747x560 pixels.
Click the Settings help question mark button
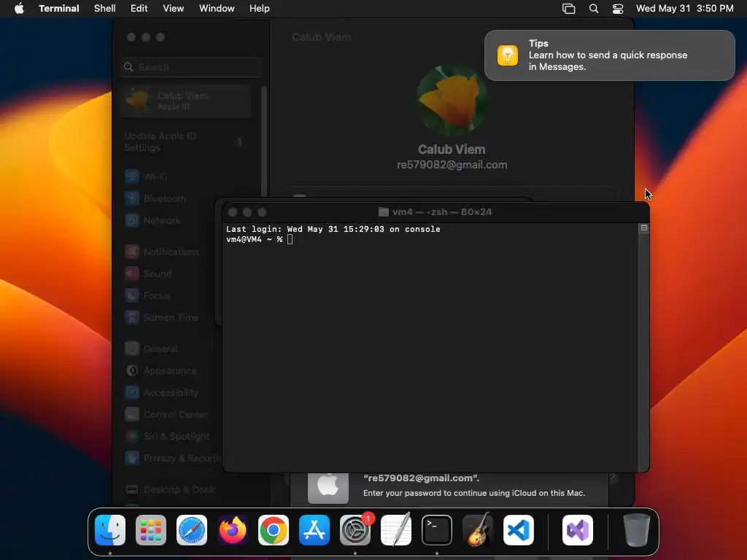(x=613, y=478)
